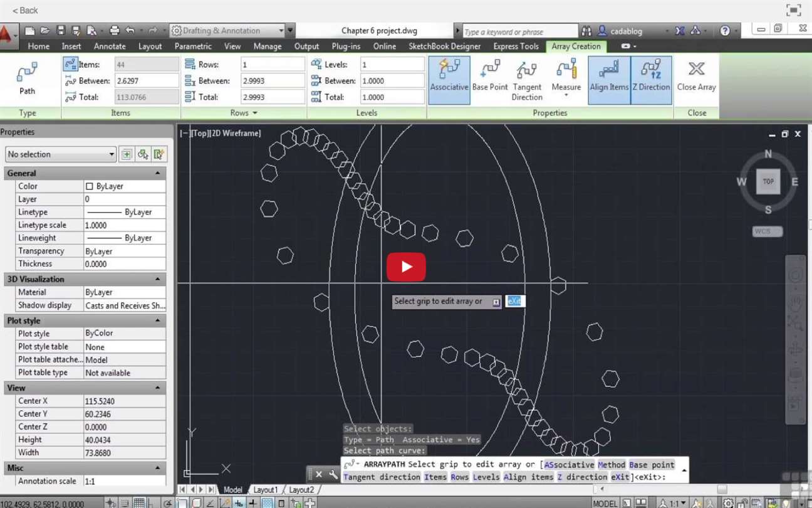Screen dimensions: 812x508
Task: Click the WCS button under ViewCube
Action: point(767,231)
